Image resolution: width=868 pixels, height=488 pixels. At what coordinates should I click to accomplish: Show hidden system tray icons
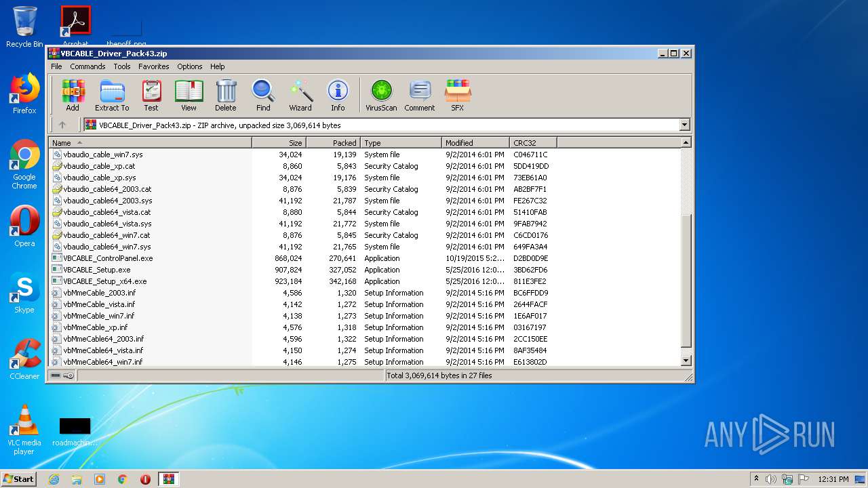click(x=757, y=479)
